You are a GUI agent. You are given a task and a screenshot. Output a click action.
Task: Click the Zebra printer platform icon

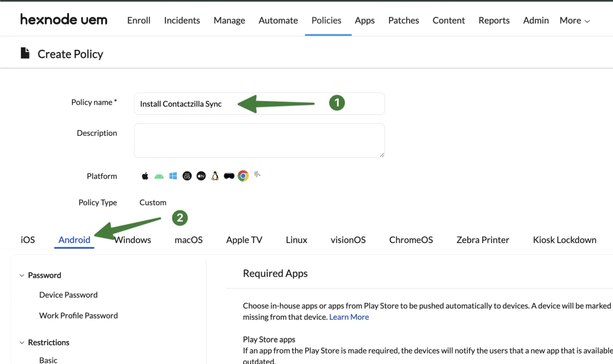pyautogui.click(x=257, y=175)
